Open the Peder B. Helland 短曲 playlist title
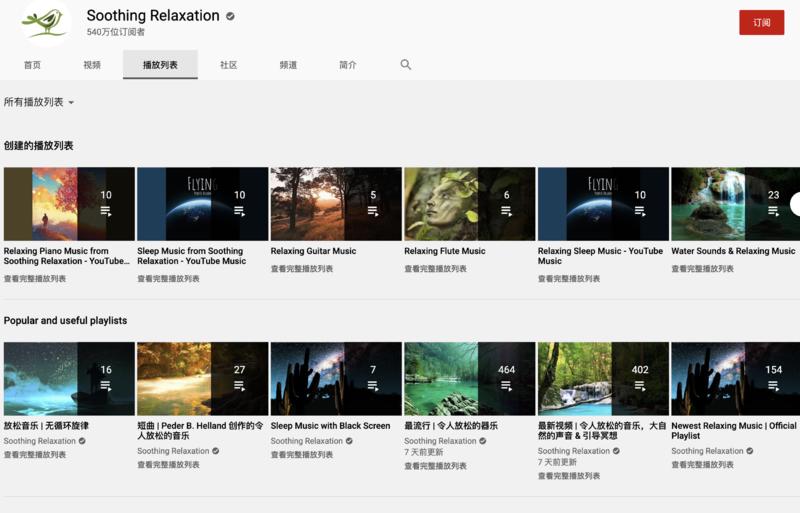Viewport: 800px width, 513px height. [201, 430]
